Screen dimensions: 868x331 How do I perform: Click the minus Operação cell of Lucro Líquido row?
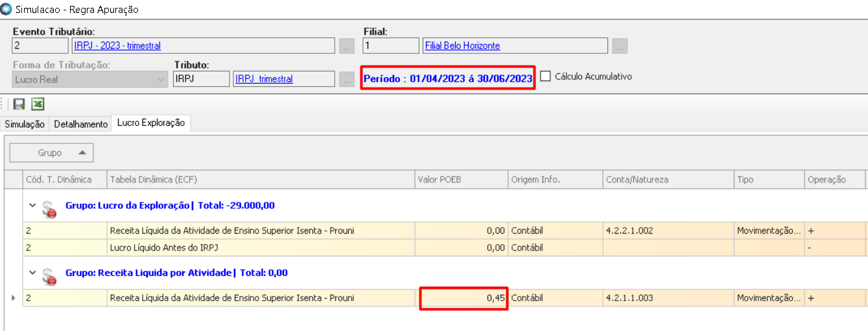point(834,247)
